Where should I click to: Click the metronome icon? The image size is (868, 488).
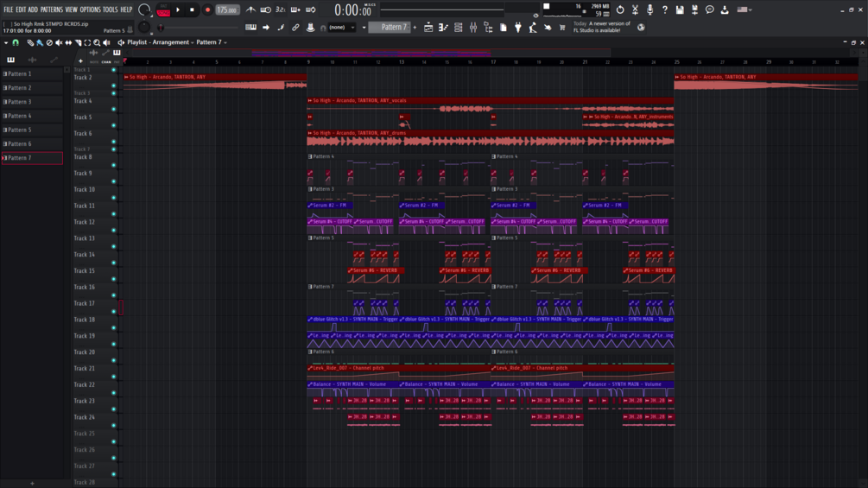tap(250, 10)
